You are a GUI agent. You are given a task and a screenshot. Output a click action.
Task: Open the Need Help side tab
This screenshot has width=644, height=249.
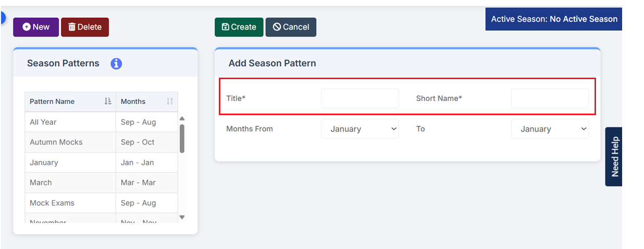[614, 156]
